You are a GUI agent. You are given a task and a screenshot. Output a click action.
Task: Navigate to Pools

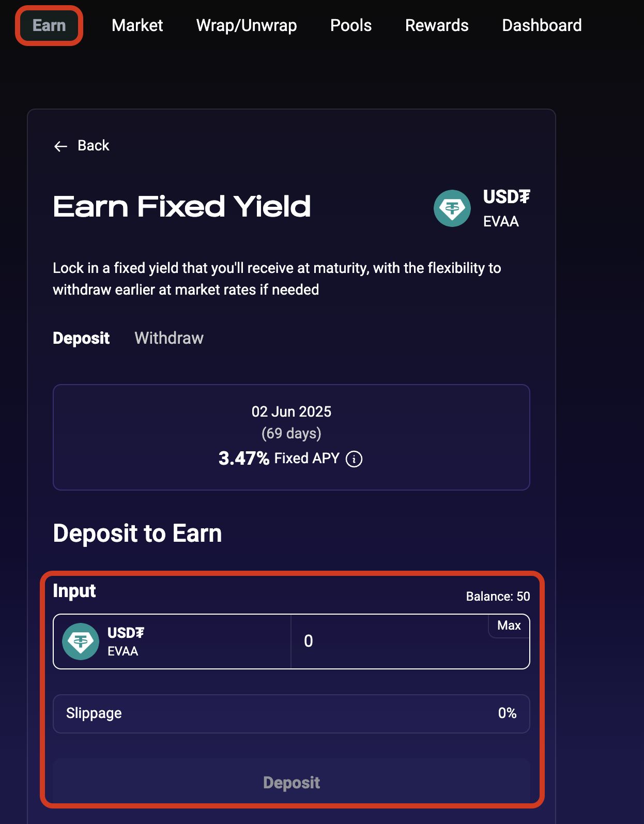tap(351, 25)
